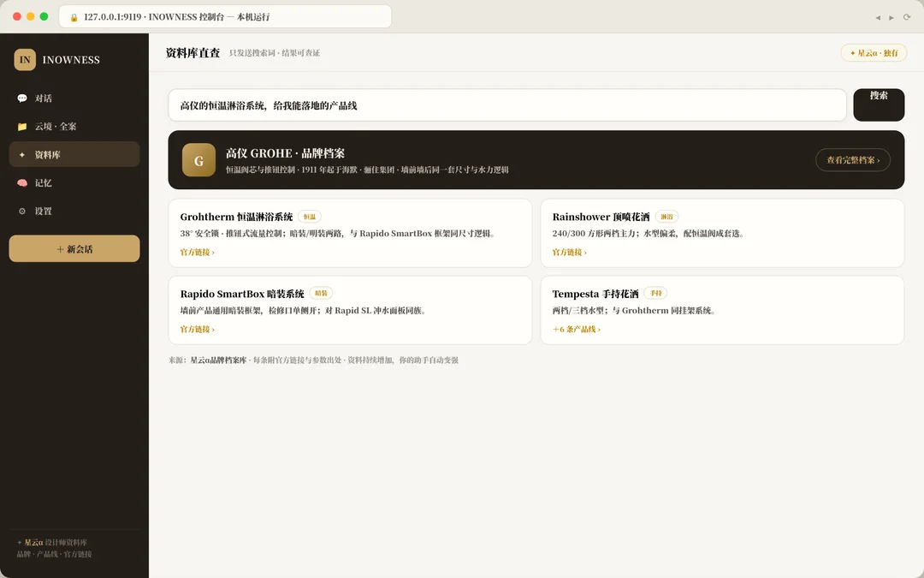Image resolution: width=924 pixels, height=578 pixels.
Task: Click the sparkle icon beside 资料库
Action: pos(21,155)
